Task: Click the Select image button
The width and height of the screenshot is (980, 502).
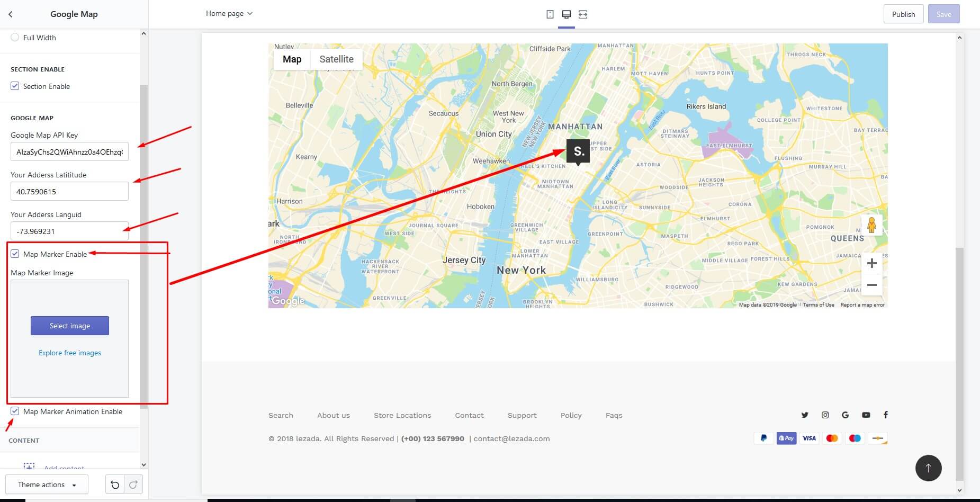Action: tap(70, 326)
